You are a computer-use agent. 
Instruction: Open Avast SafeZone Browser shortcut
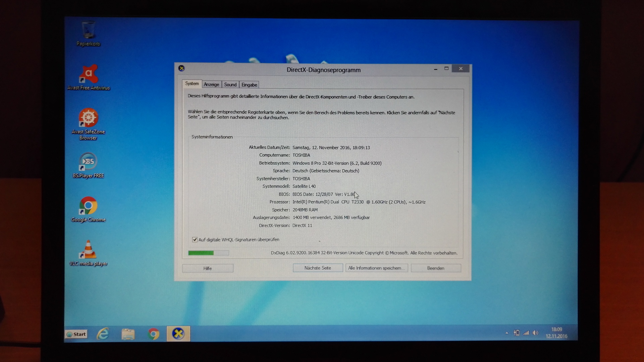[x=88, y=118]
